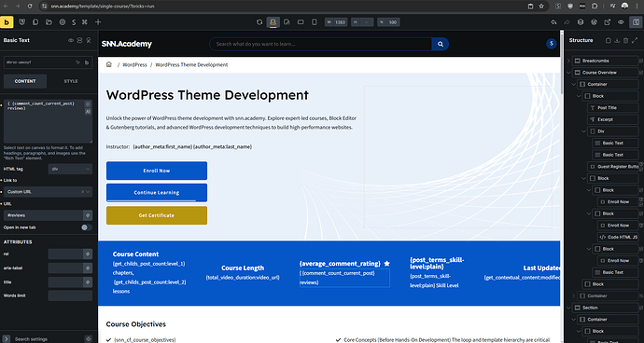The image size is (644, 343).
Task: Click the user condition icon next to Basic Text
Action: pos(89,40)
